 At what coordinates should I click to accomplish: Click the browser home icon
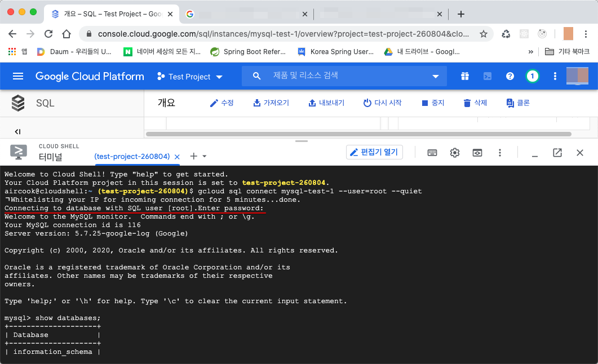pos(67,34)
